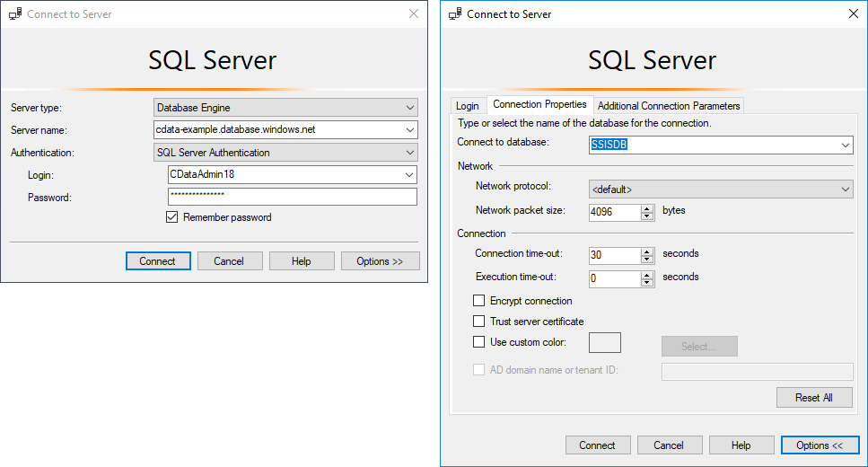Click the Options >> button
Screen dimensions: 868x467
pos(380,261)
